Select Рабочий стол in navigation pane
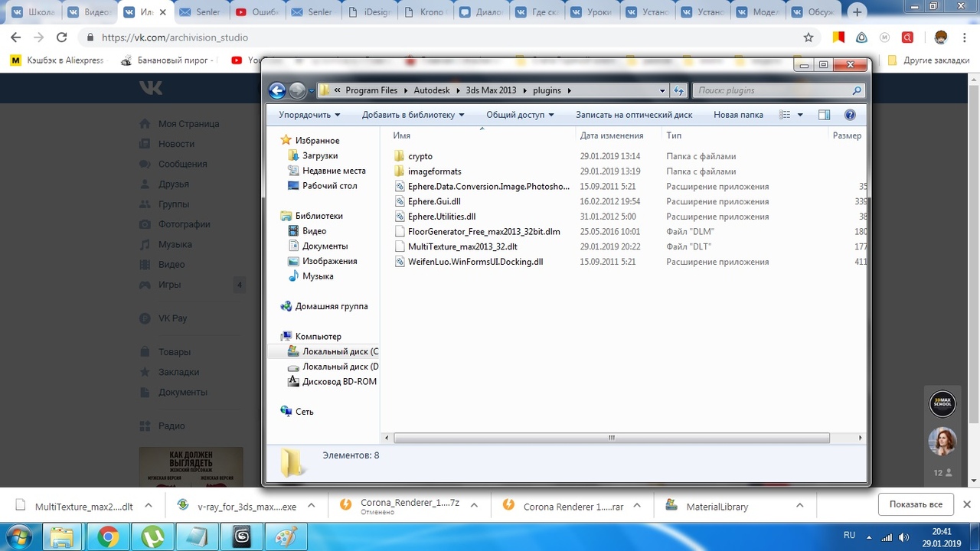The width and height of the screenshot is (980, 551). (329, 186)
